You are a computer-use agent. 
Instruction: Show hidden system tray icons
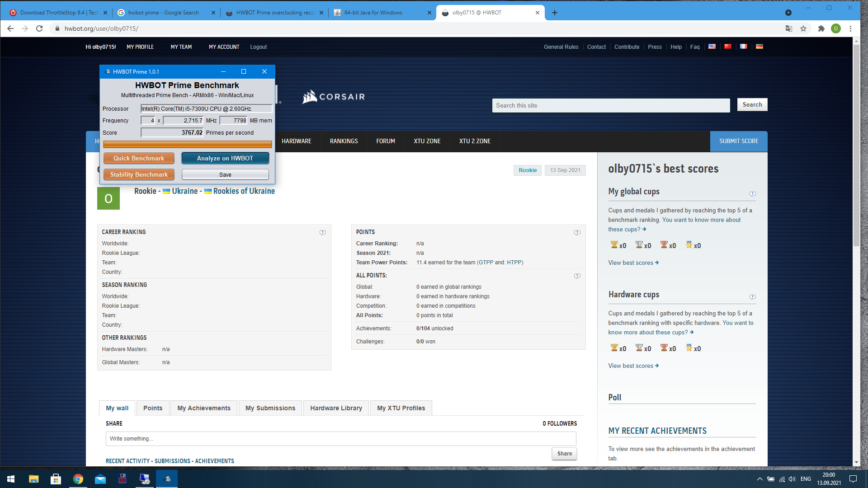click(x=760, y=479)
